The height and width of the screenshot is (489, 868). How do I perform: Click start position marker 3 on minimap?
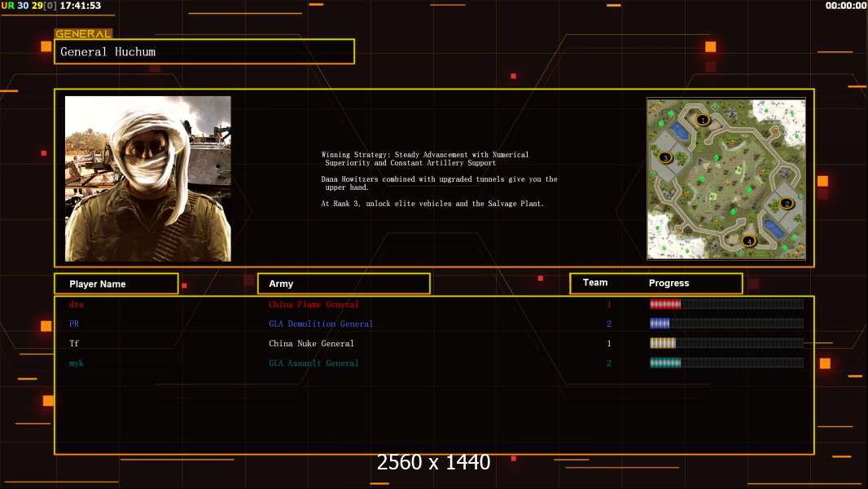(x=665, y=158)
